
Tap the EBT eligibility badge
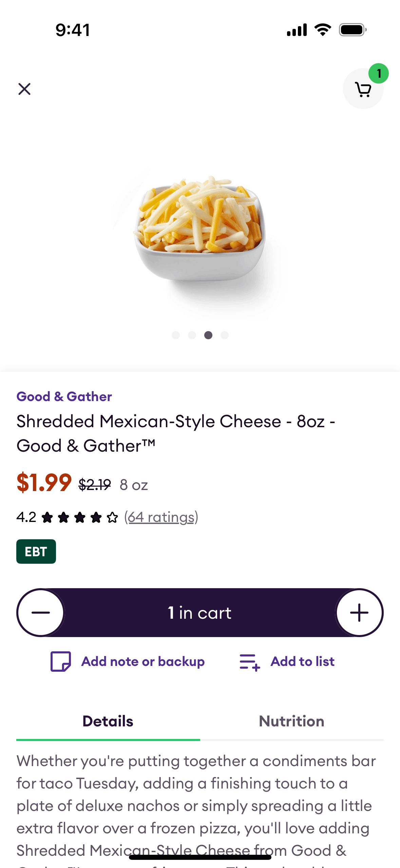(x=36, y=551)
